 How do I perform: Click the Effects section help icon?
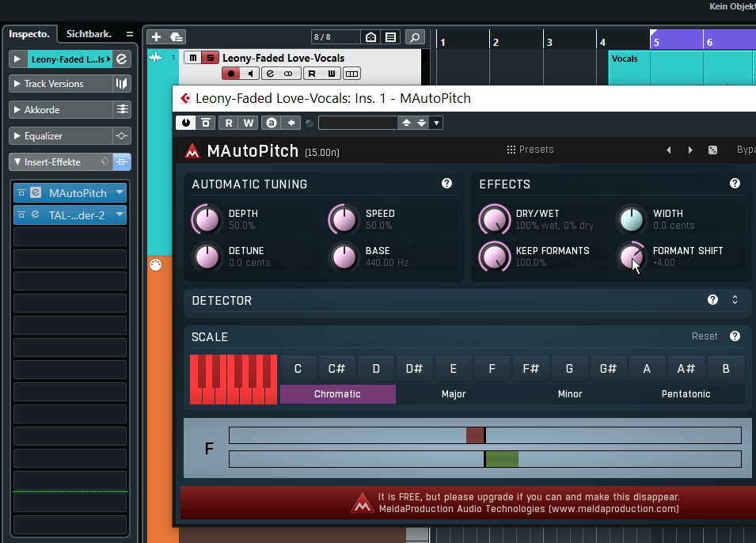pyautogui.click(x=735, y=184)
